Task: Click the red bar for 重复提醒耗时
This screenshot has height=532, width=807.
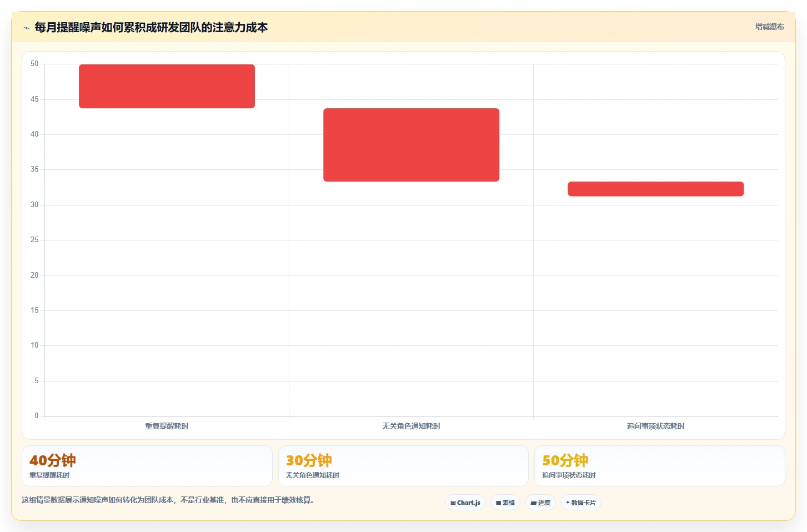Action: pos(167,86)
